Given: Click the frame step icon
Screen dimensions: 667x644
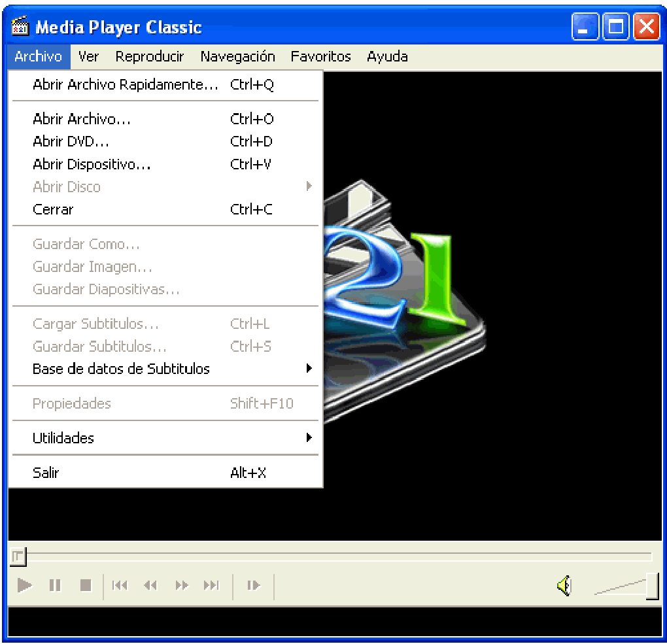Looking at the screenshot, I should tap(254, 585).
